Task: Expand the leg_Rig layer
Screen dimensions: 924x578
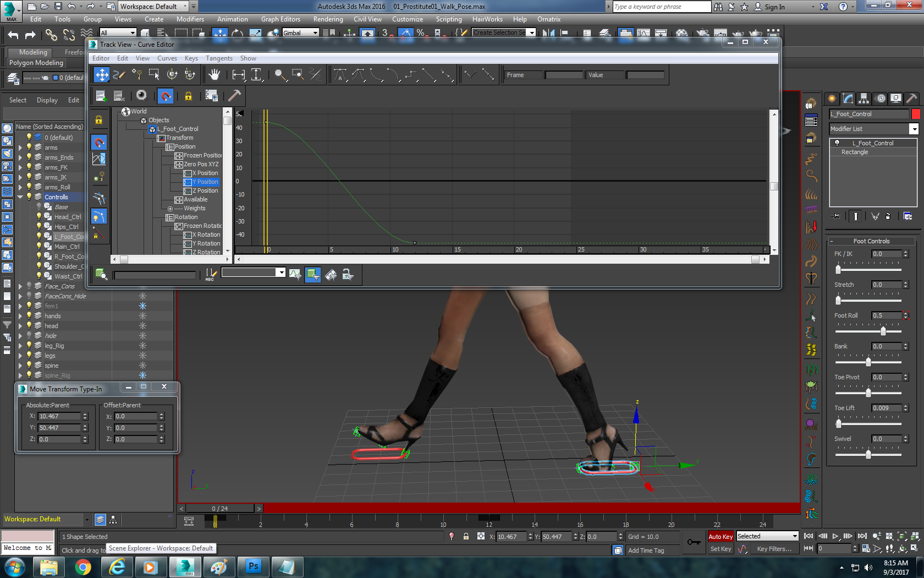Action: [20, 346]
